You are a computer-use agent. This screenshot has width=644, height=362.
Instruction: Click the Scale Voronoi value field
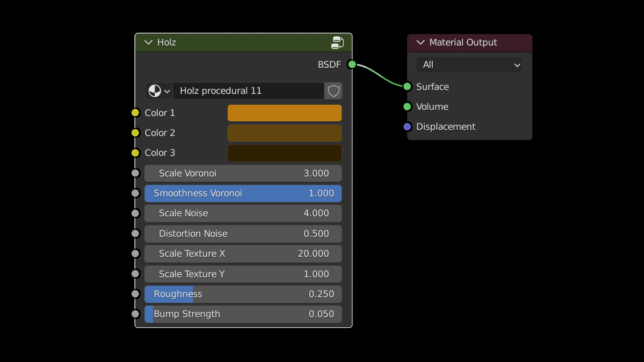(243, 174)
